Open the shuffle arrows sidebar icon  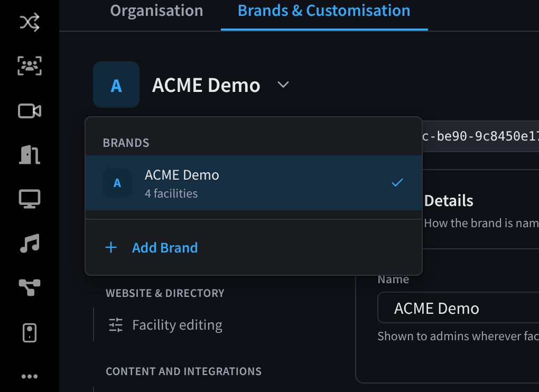30,22
